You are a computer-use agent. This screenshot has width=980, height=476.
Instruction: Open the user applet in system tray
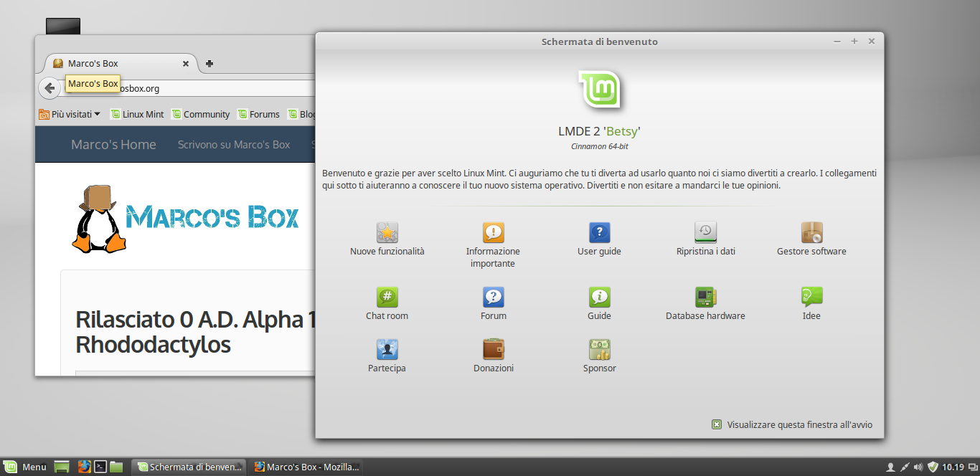(890, 467)
